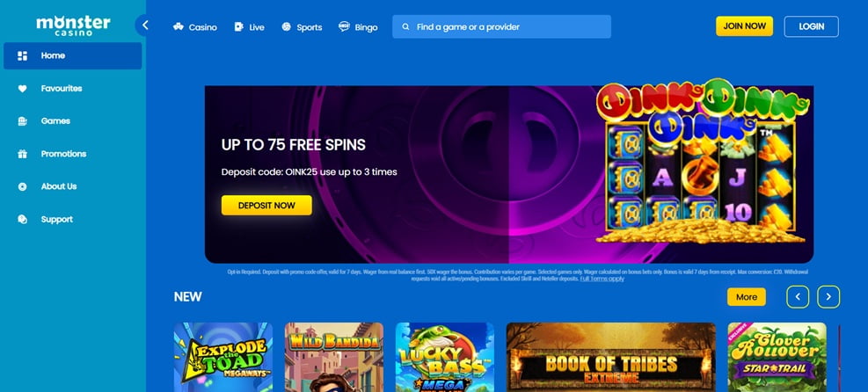
Task: Click the DEPOSIT NOW button
Action: tap(266, 205)
